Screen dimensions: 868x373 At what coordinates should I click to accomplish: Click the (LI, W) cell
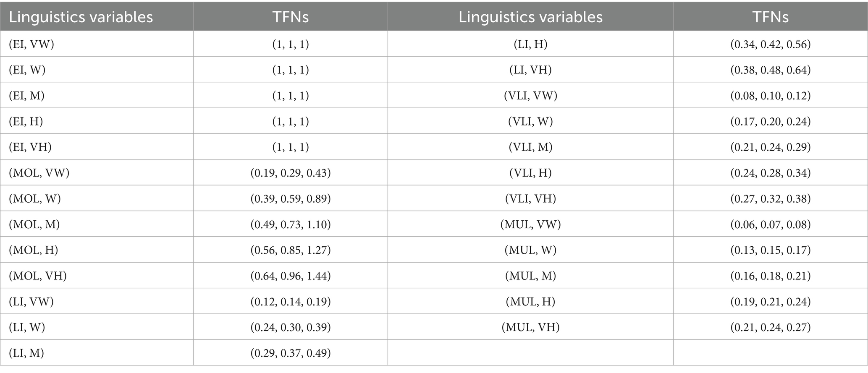tap(27, 327)
